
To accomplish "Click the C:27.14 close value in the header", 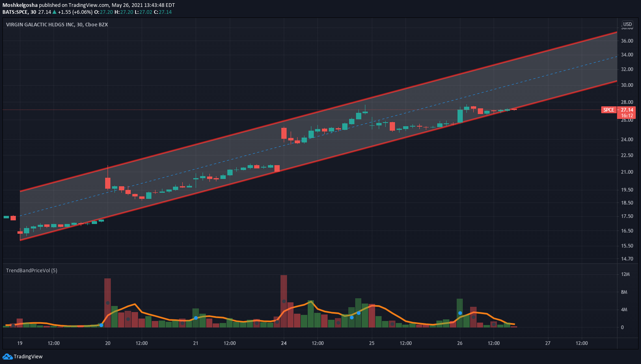I will tap(162, 12).
